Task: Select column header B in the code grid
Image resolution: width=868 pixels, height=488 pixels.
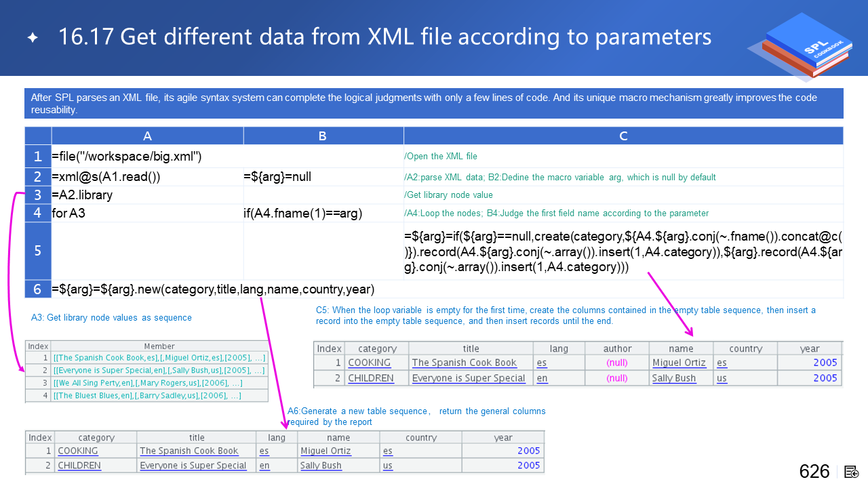Action: 322,136
